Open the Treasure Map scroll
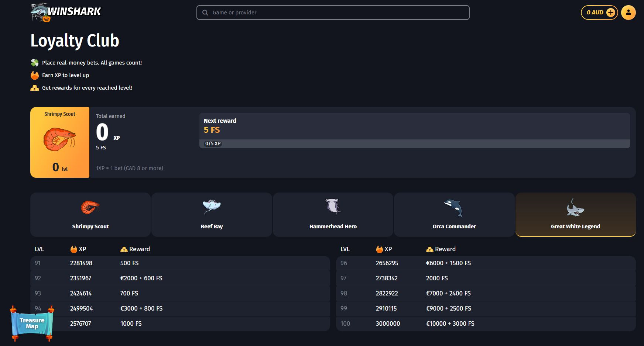Screen dimensions: 644x346 coord(32,323)
